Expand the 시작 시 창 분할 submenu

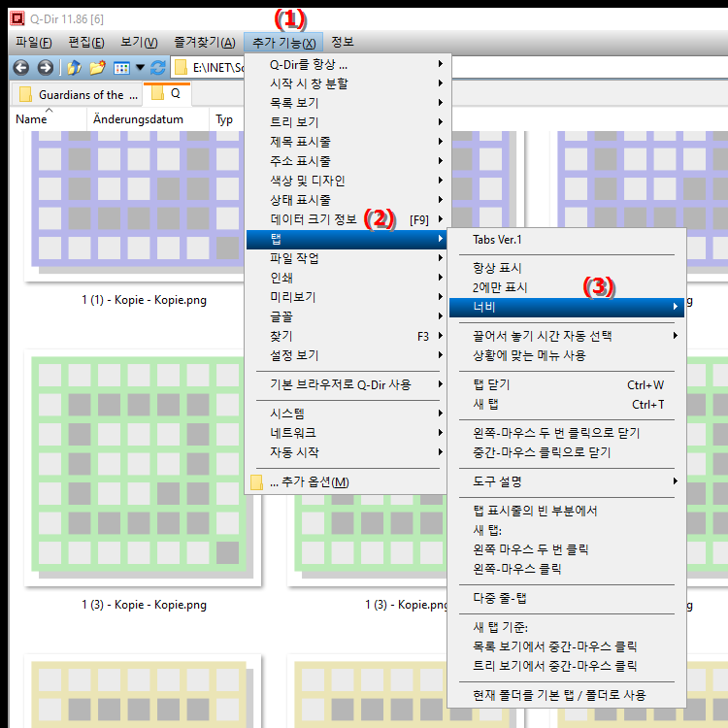click(x=346, y=83)
